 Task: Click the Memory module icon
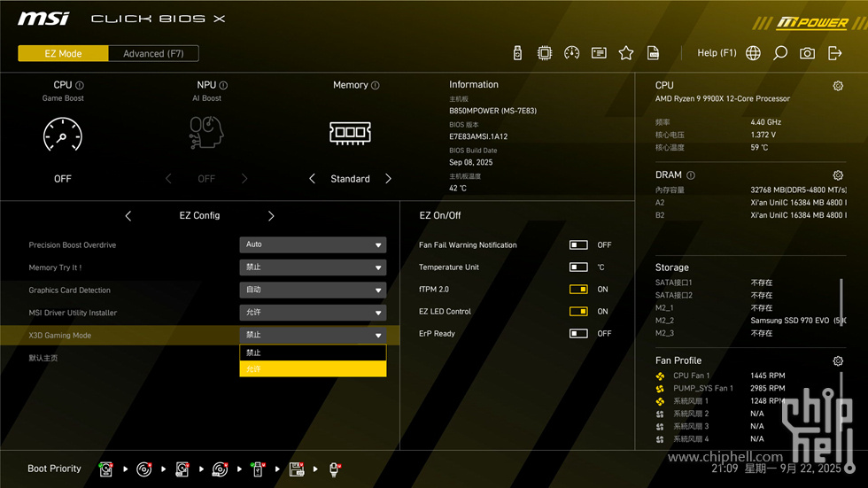[350, 134]
